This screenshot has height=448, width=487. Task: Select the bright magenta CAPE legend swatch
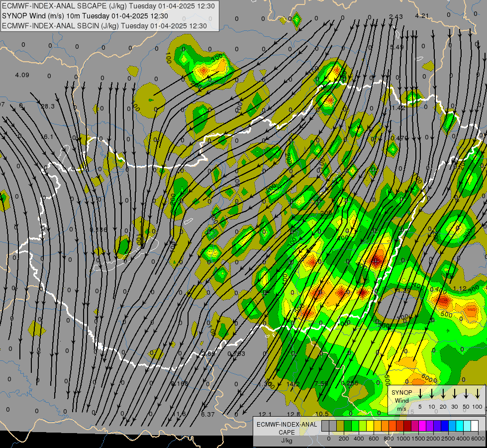point(423,426)
